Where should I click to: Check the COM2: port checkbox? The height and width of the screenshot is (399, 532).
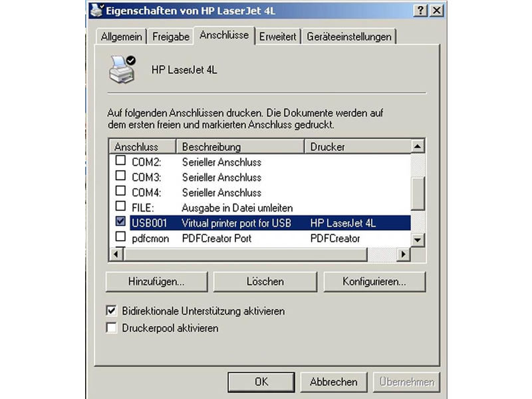point(120,160)
